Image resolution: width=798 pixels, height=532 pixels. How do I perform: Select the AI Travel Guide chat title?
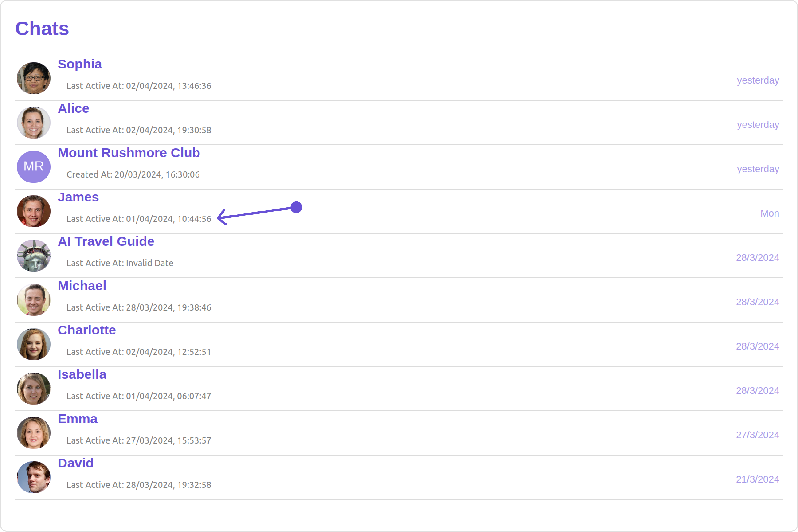tap(106, 241)
